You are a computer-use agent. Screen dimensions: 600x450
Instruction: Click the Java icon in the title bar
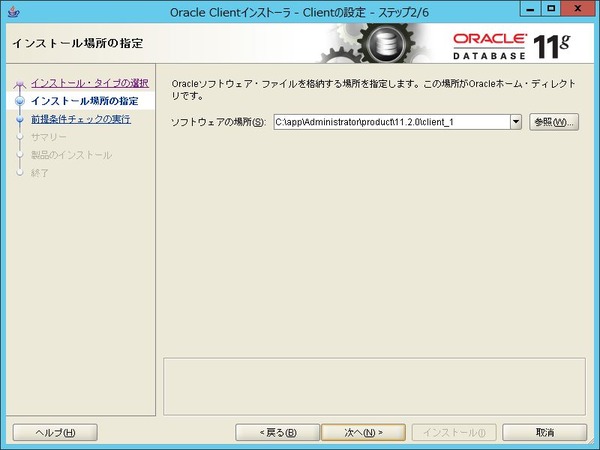13,12
